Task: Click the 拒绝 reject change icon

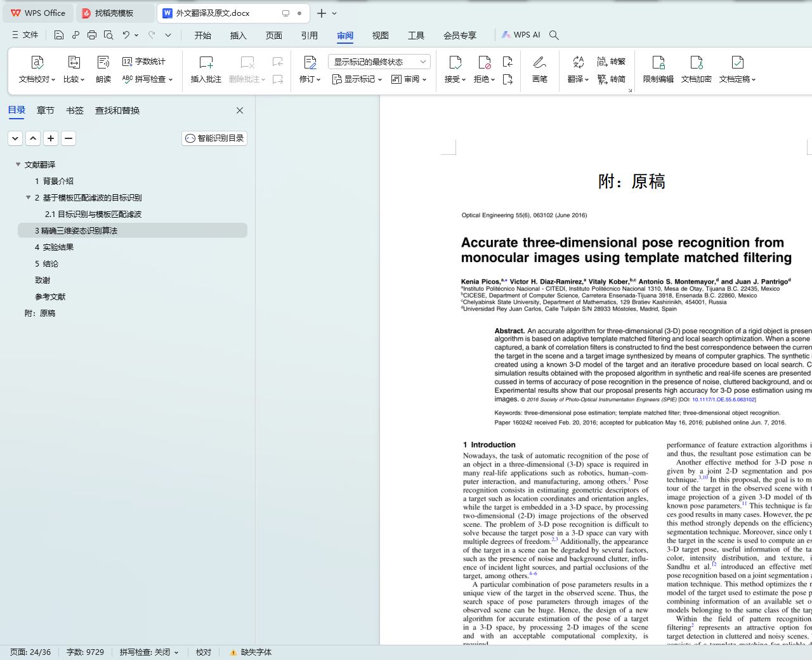Action: click(x=484, y=62)
